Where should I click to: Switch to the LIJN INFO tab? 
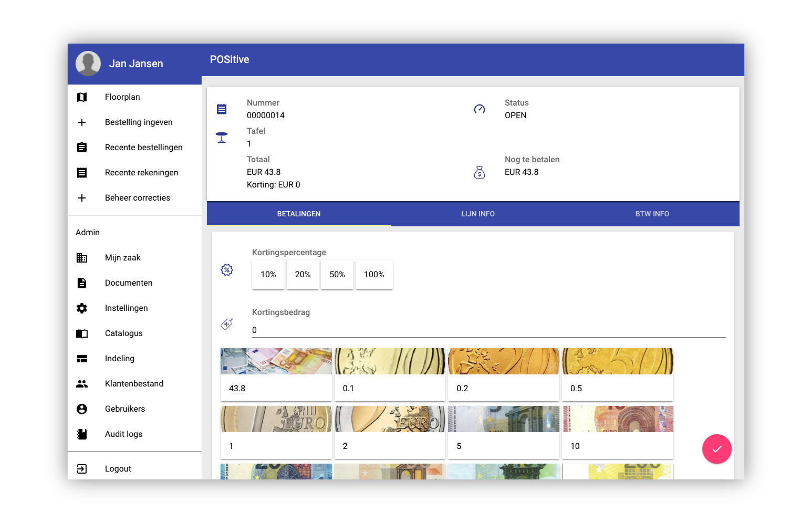(477, 214)
